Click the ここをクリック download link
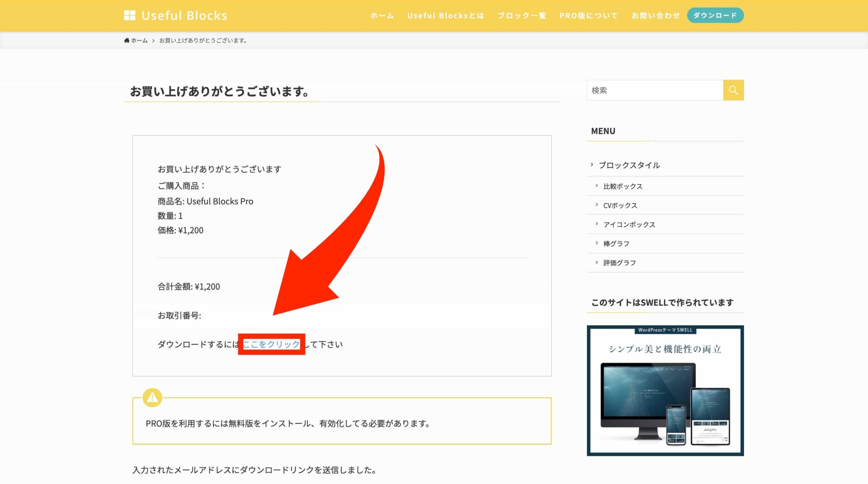 point(271,344)
